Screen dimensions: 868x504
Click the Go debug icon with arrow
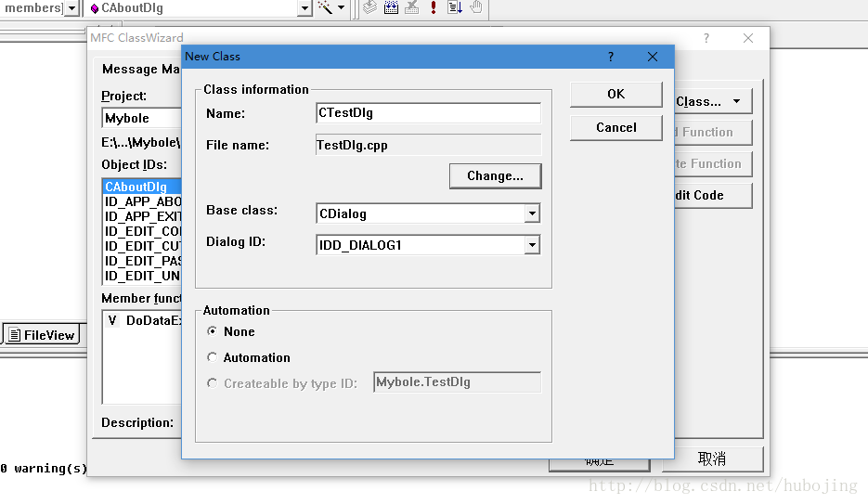pos(455,7)
